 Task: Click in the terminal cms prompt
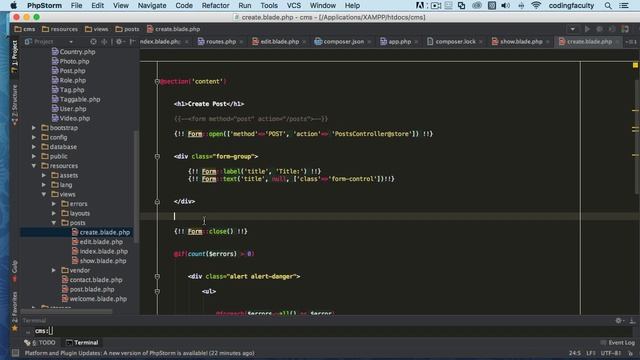point(44,331)
